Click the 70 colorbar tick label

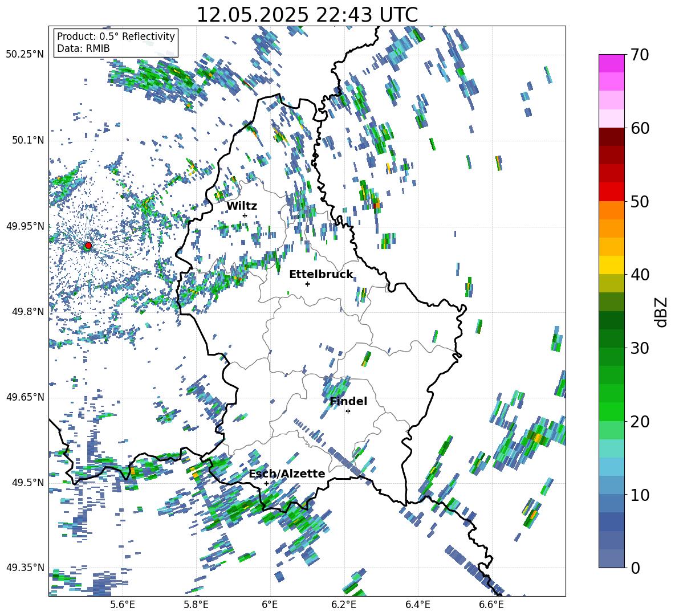point(639,55)
